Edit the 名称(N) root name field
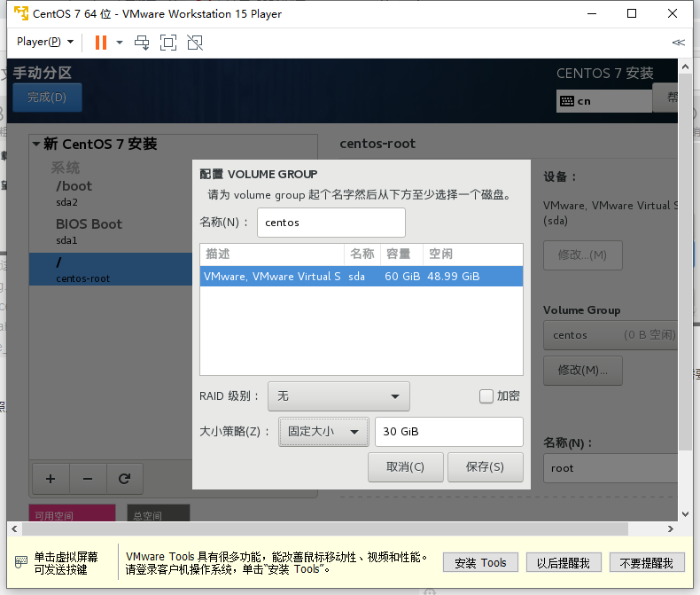 coord(611,468)
